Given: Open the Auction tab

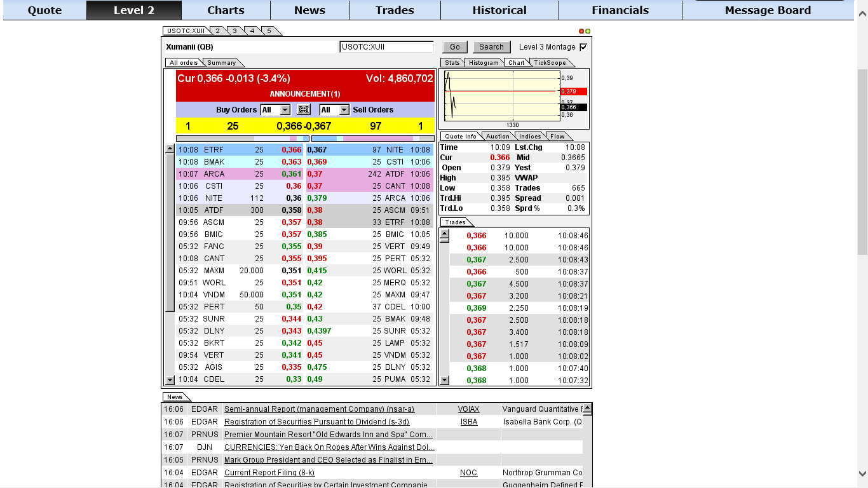Looking at the screenshot, I should point(498,136).
